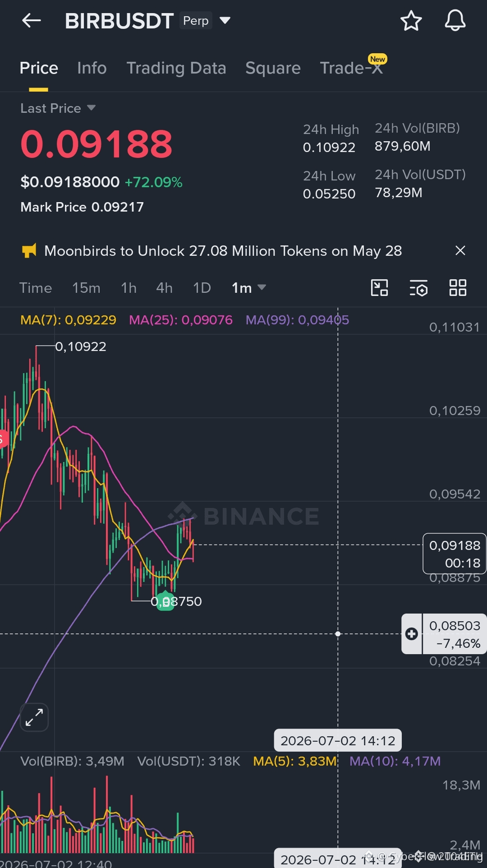Screen dimensions: 487x868
Task: Tap the 24h Low value 0.05250
Action: click(329, 194)
